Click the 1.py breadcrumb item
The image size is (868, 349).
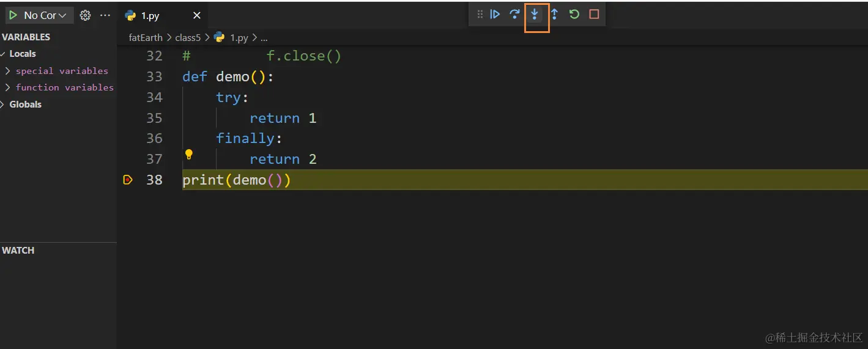(x=239, y=37)
